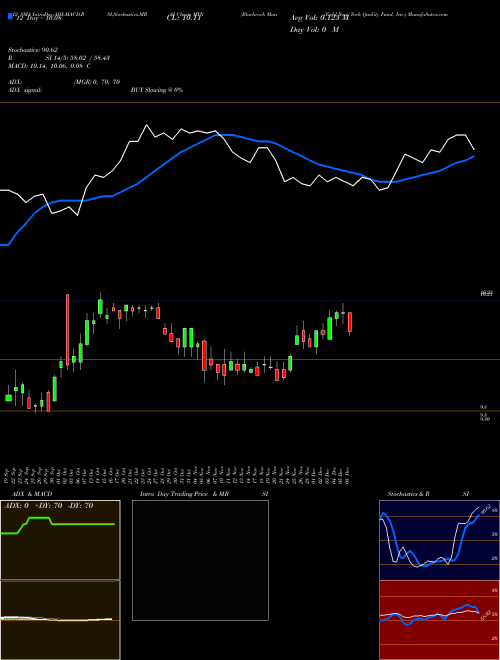Image resolution: width=500 pixels, height=660 pixels.
Task: Click the Day Vol: 0 M text
Action: pos(314,29)
